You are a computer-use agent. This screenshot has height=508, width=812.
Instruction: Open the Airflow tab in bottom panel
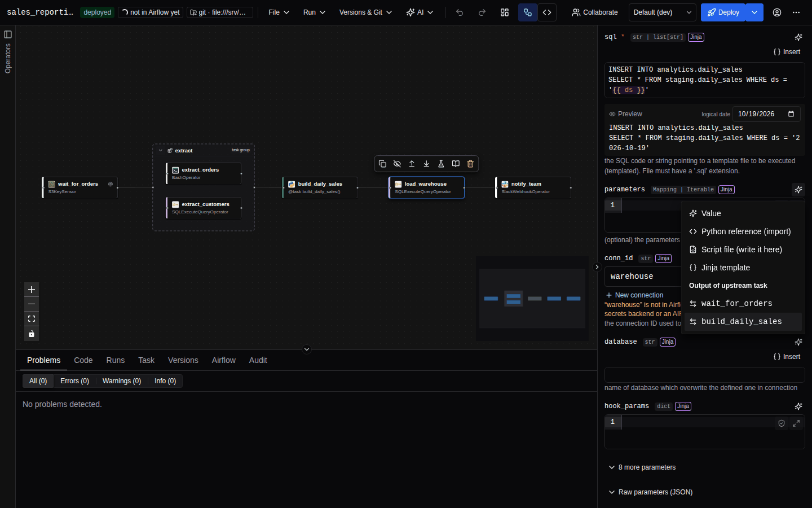(224, 360)
